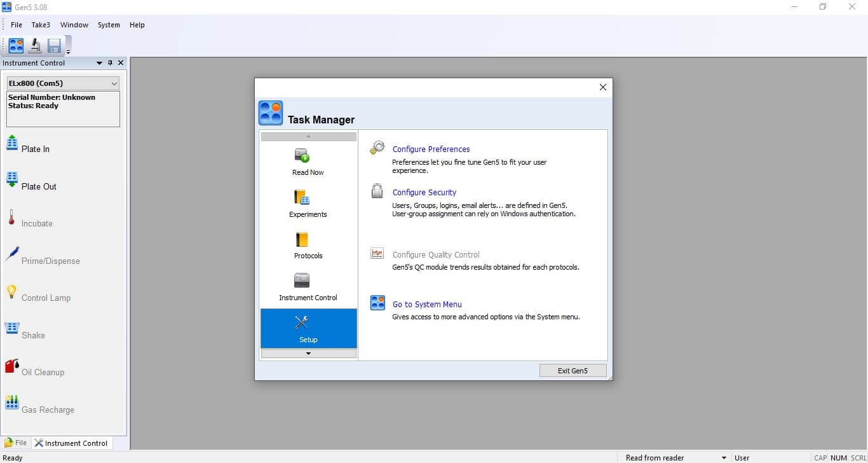Click the Shake plate icon

tap(12, 328)
